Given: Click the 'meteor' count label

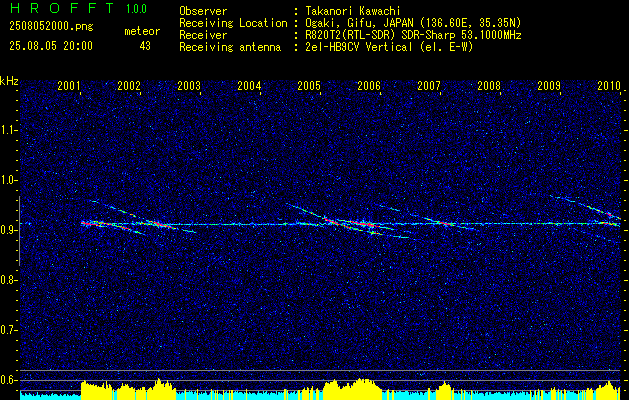Looking at the screenshot, I should click(x=142, y=31).
